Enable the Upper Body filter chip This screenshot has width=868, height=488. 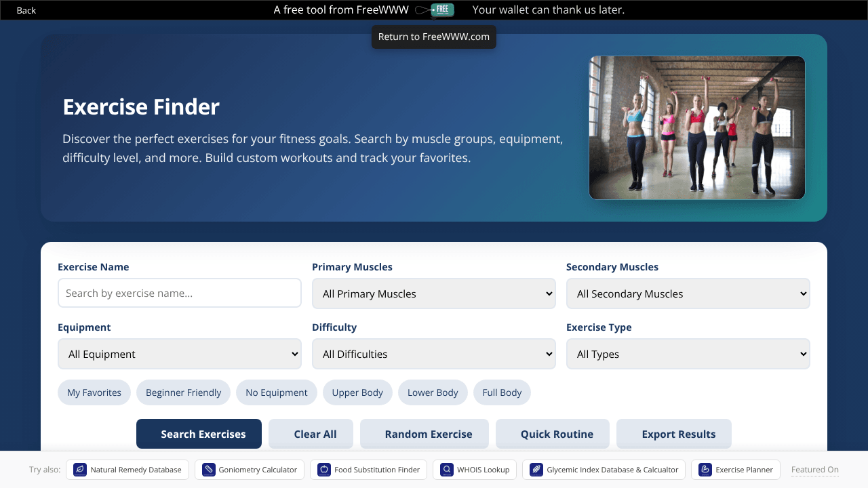[357, 392]
